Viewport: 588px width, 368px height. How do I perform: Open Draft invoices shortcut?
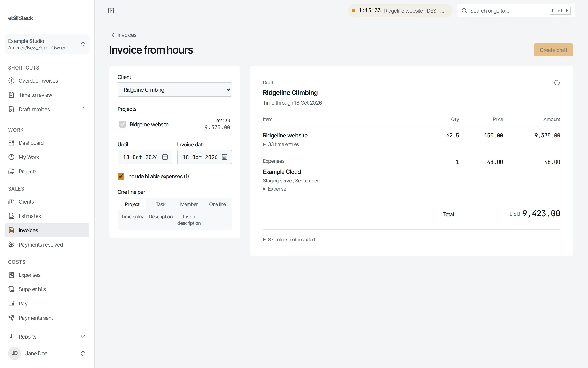click(47, 109)
